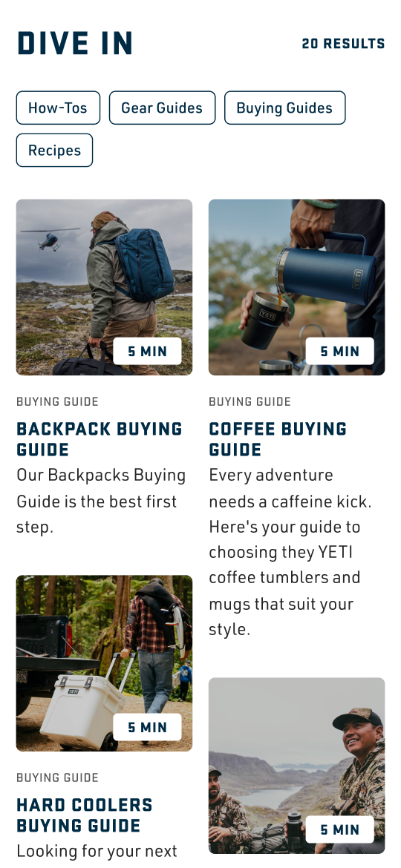This screenshot has height=868, width=401.
Task: Toggle the Buying Guides filter
Action: (284, 108)
